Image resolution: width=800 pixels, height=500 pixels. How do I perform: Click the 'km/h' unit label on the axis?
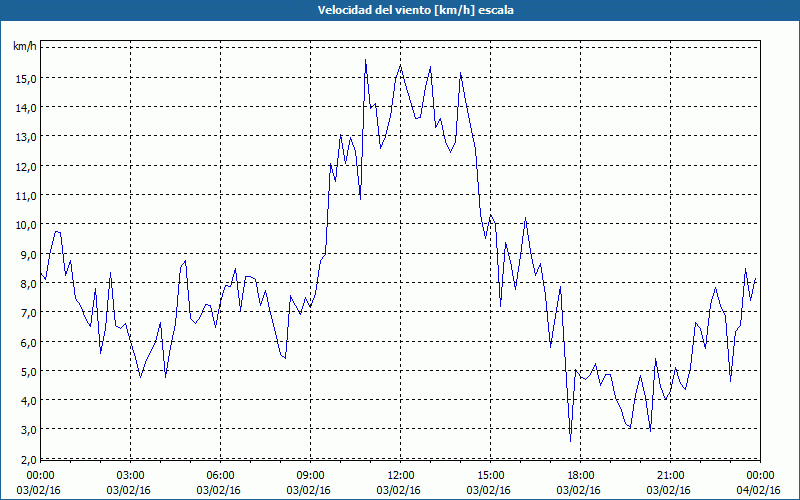click(25, 47)
